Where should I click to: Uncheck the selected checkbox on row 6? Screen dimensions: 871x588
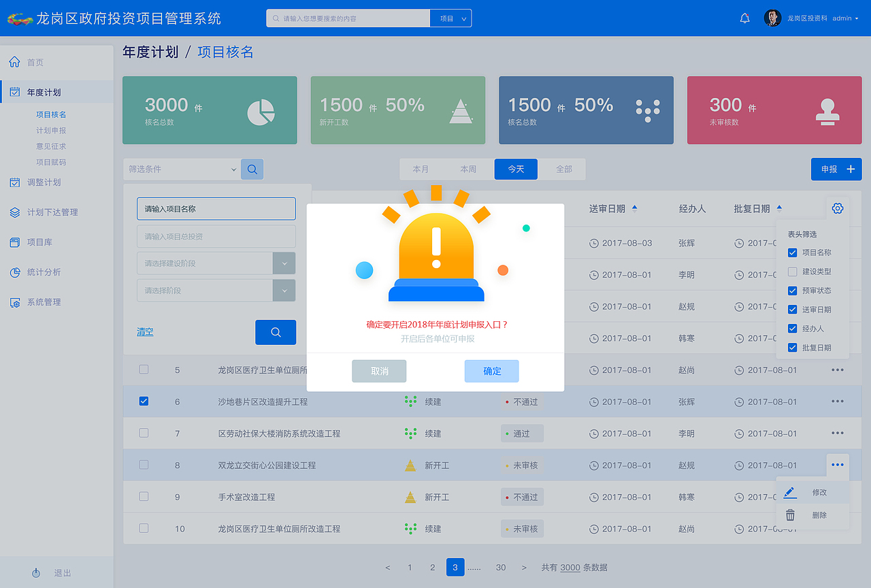pyautogui.click(x=144, y=401)
